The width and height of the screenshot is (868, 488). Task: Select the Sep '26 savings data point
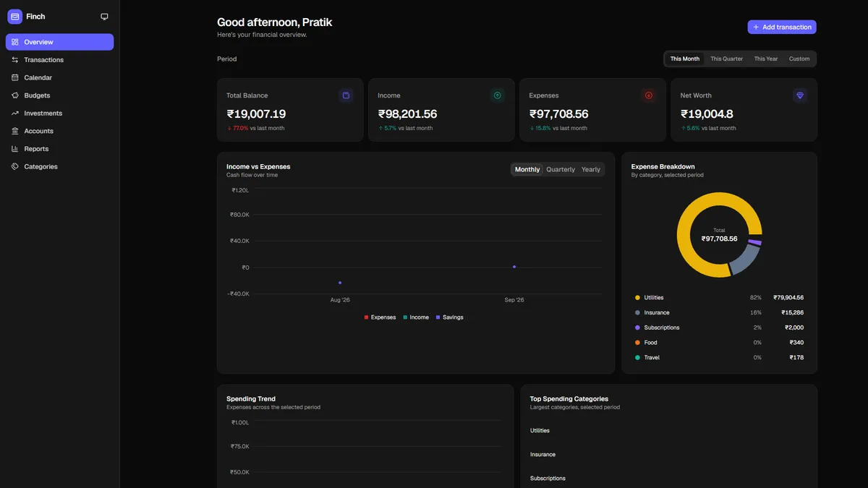(x=514, y=267)
